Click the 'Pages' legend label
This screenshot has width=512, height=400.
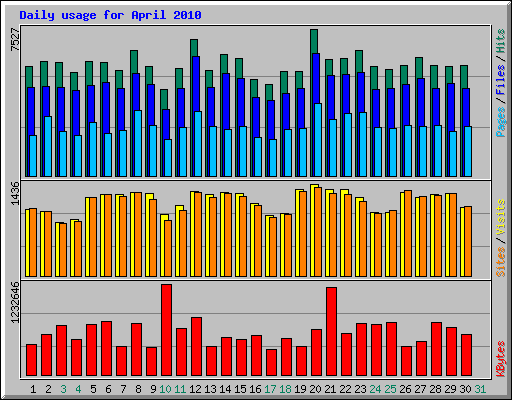point(501,122)
